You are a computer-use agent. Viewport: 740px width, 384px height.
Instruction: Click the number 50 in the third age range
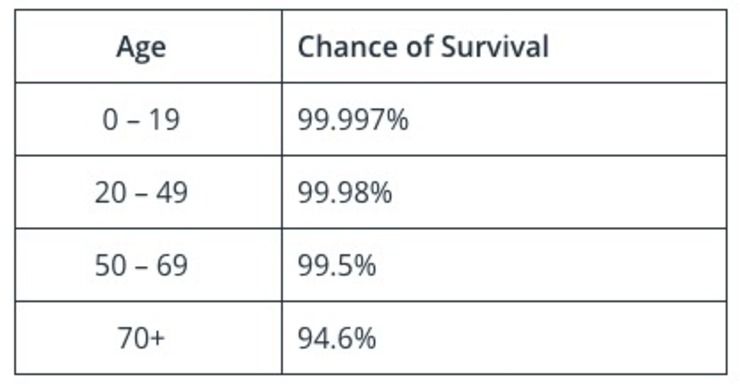[110, 265]
